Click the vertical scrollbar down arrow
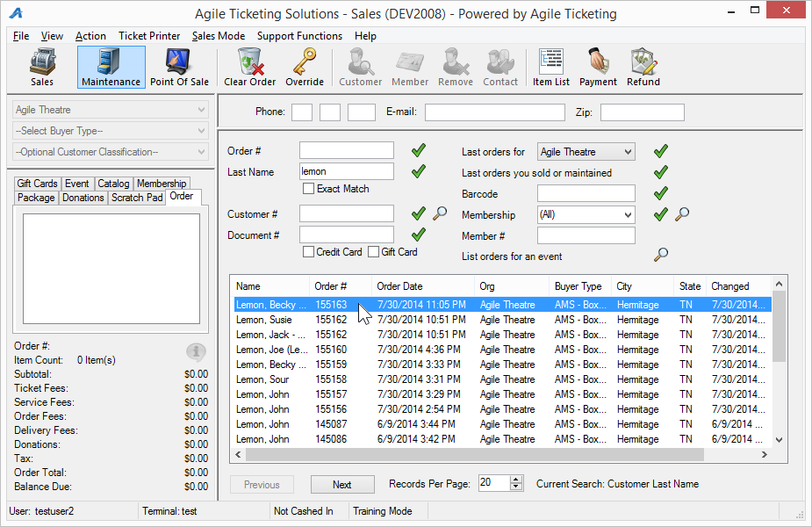812x527 pixels. [x=779, y=440]
